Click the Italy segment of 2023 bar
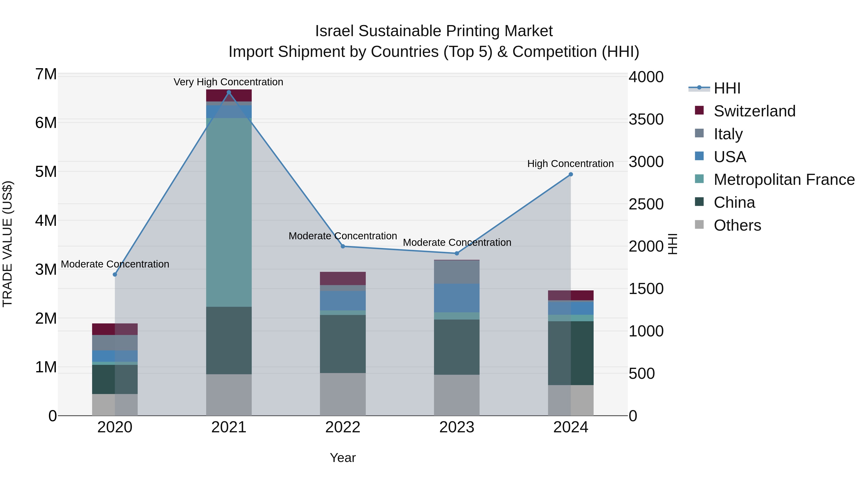 click(457, 272)
